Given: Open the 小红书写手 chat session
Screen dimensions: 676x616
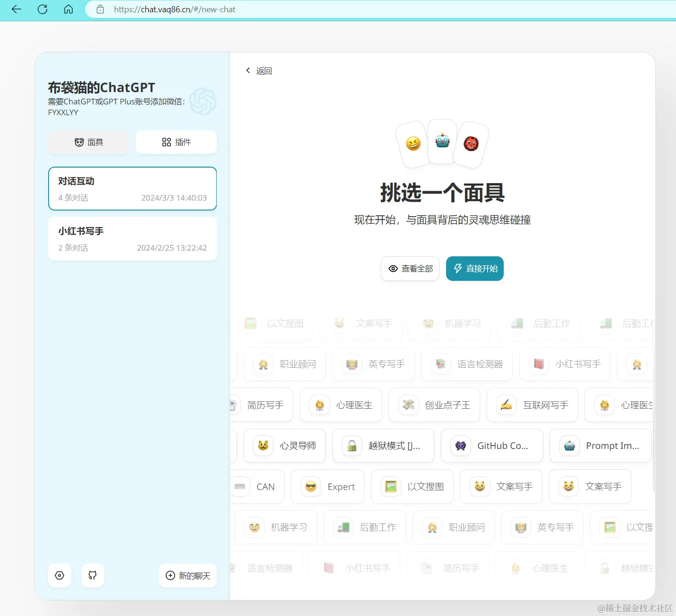Looking at the screenshot, I should (132, 238).
